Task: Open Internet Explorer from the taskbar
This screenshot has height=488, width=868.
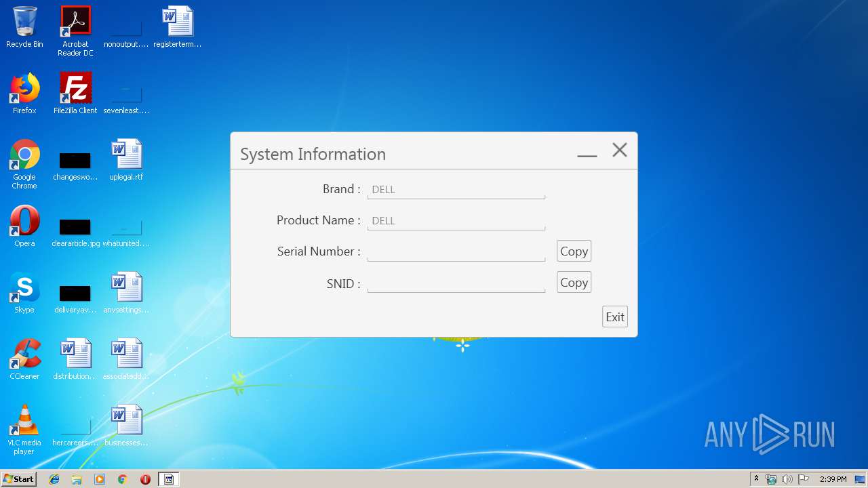Action: pos(54,479)
